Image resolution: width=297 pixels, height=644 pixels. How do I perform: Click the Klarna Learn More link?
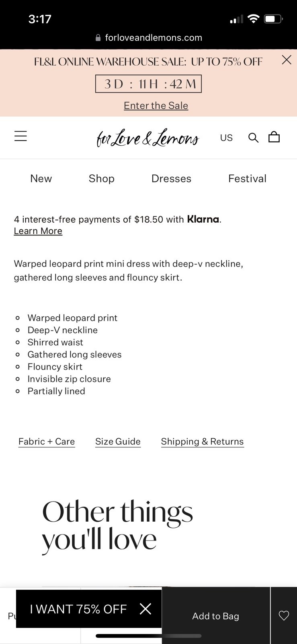[38, 231]
